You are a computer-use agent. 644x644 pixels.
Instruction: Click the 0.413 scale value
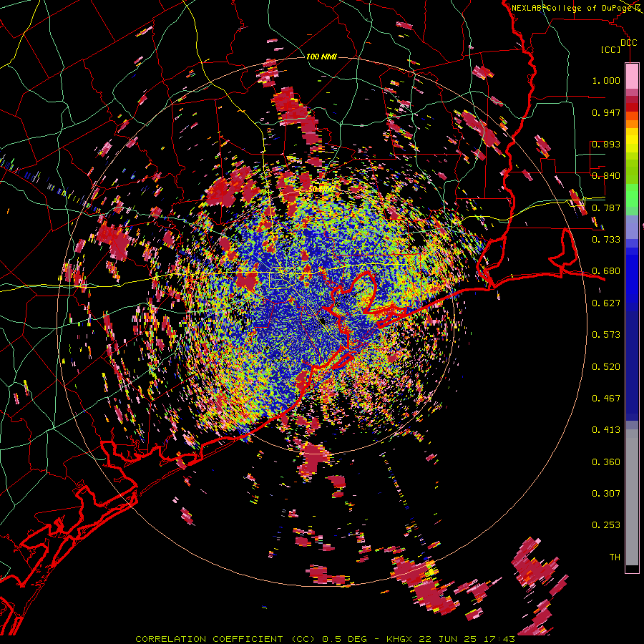tap(606, 430)
